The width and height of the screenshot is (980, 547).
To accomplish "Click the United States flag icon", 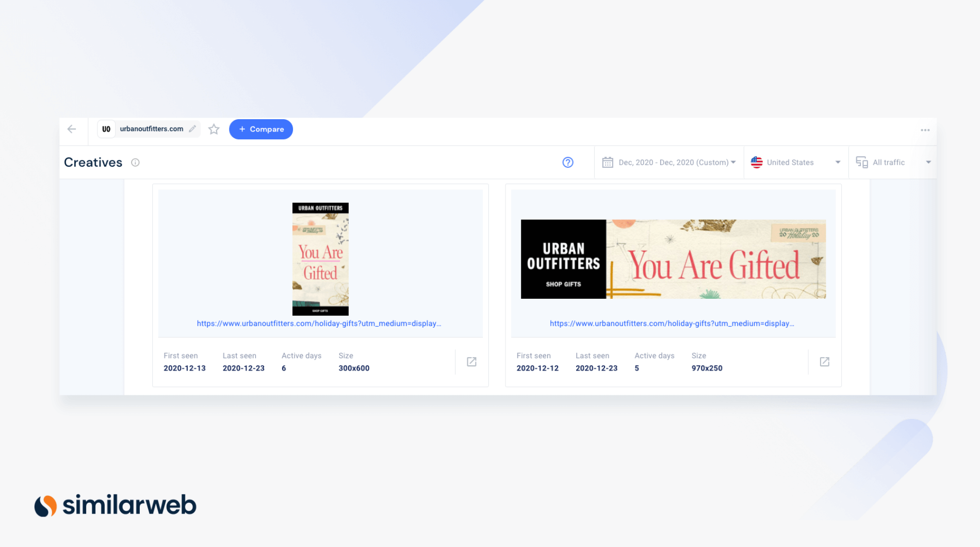I will (757, 163).
